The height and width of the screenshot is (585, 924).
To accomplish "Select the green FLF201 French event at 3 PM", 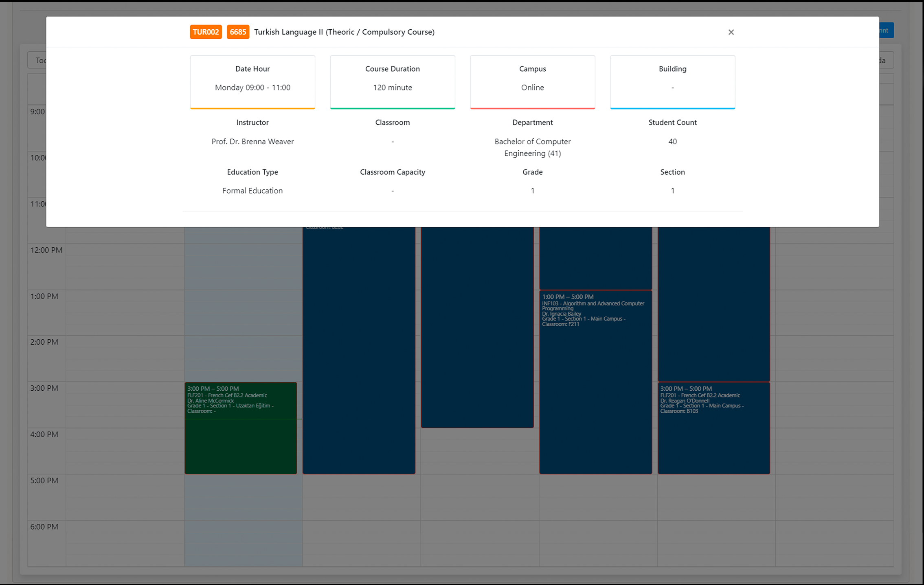I will 241,428.
